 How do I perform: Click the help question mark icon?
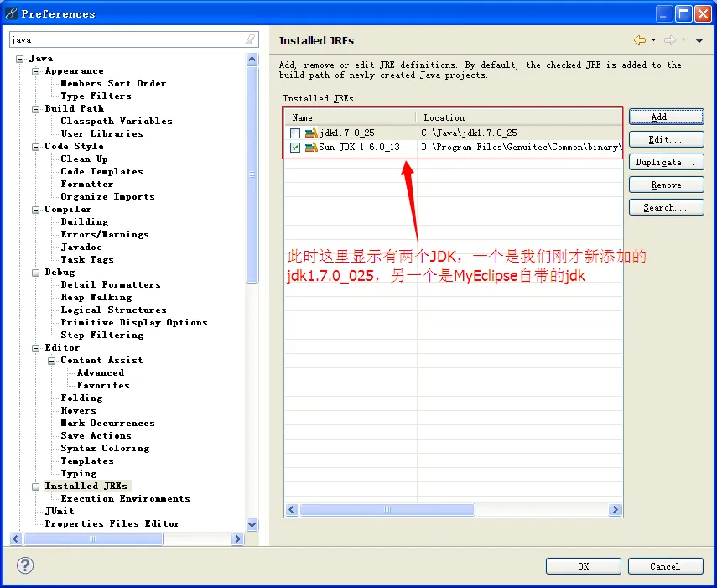(25, 565)
